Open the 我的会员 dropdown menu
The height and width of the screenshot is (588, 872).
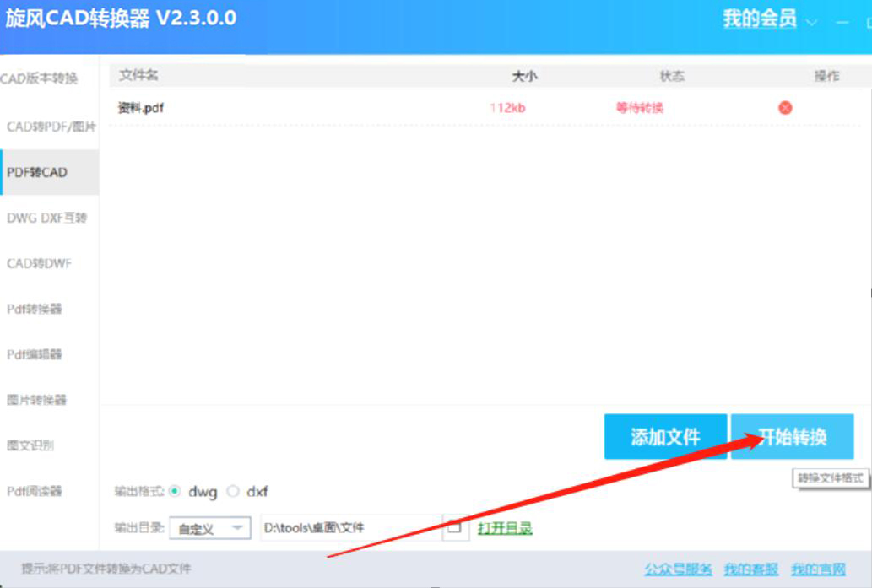[x=769, y=19]
